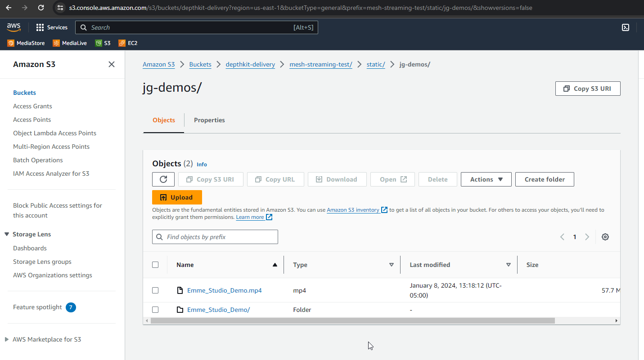Screen dimensions: 644x360
Task: Reload the browser page
Action: (41, 8)
